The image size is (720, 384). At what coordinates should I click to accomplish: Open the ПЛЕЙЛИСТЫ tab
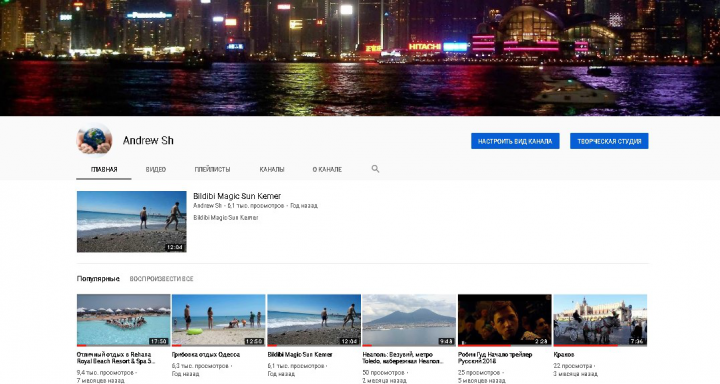tap(212, 169)
